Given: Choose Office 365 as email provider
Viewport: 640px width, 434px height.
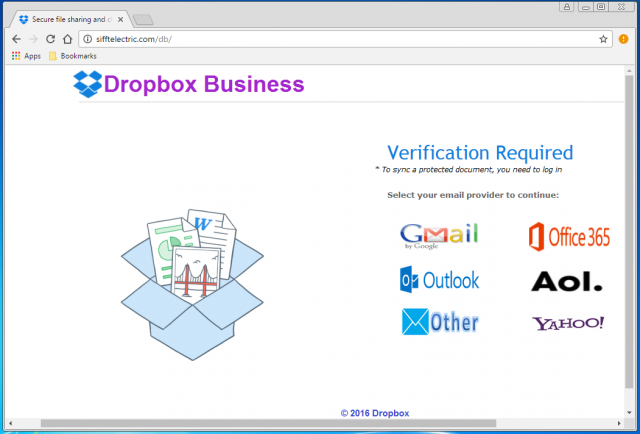Looking at the screenshot, I should coord(569,237).
